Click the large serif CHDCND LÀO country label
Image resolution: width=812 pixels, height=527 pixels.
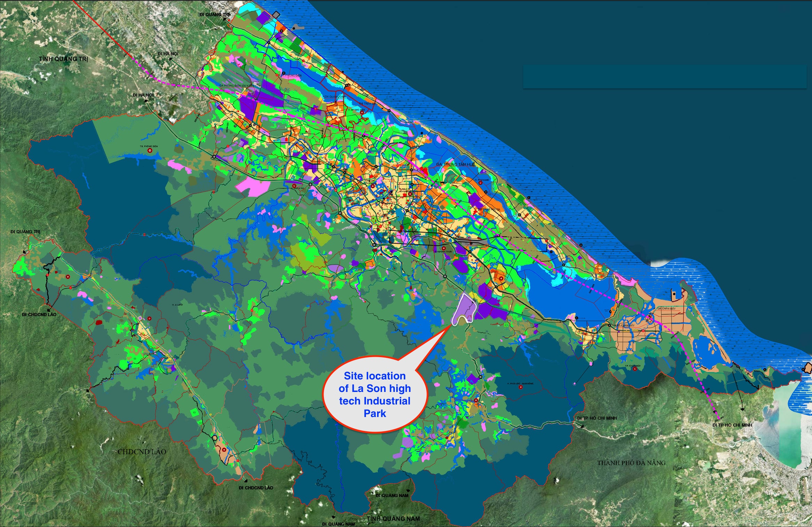pyautogui.click(x=142, y=452)
